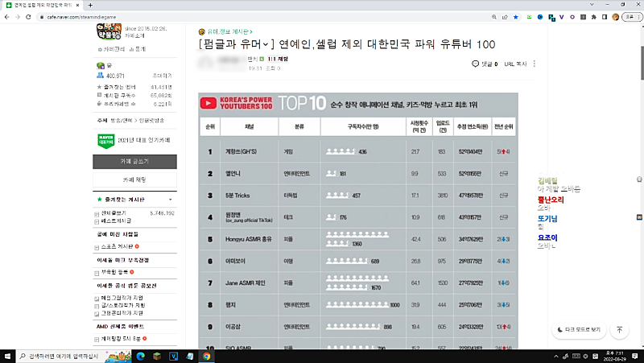The width and height of the screenshot is (644, 363).
Task: Toggle the Chrome side panel icon
Action: click(x=605, y=17)
